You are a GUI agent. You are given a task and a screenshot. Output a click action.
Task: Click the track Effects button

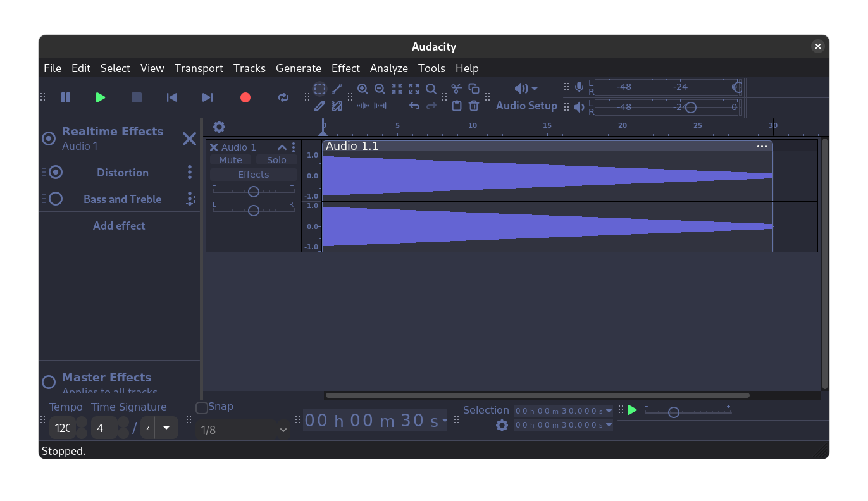[x=254, y=175]
